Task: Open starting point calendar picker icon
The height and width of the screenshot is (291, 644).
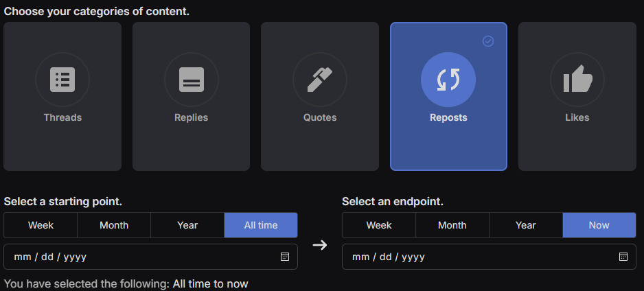Action: coord(285,257)
